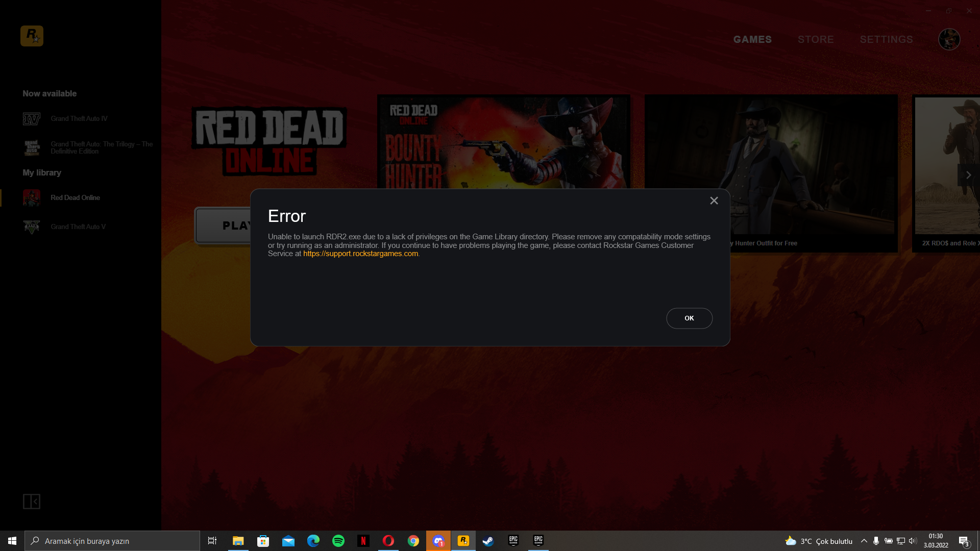Open Grand Theft Auto V library icon

coord(32,227)
